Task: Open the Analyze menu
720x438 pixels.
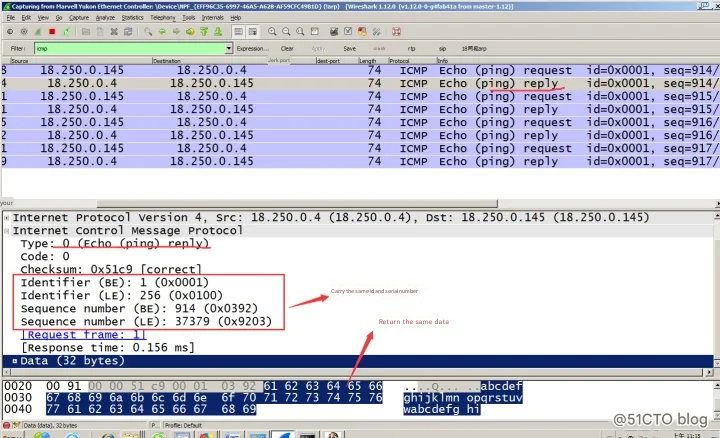Action: pyautogui.click(x=105, y=17)
